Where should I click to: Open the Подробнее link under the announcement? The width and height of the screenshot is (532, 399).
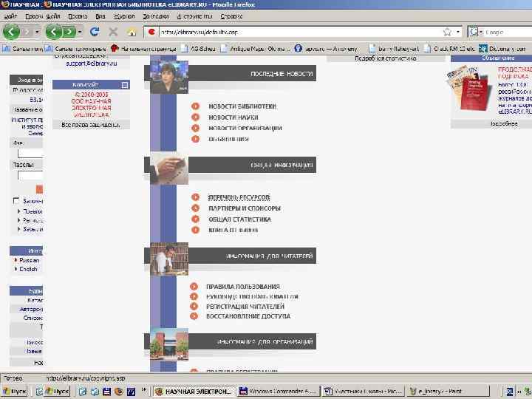click(504, 124)
